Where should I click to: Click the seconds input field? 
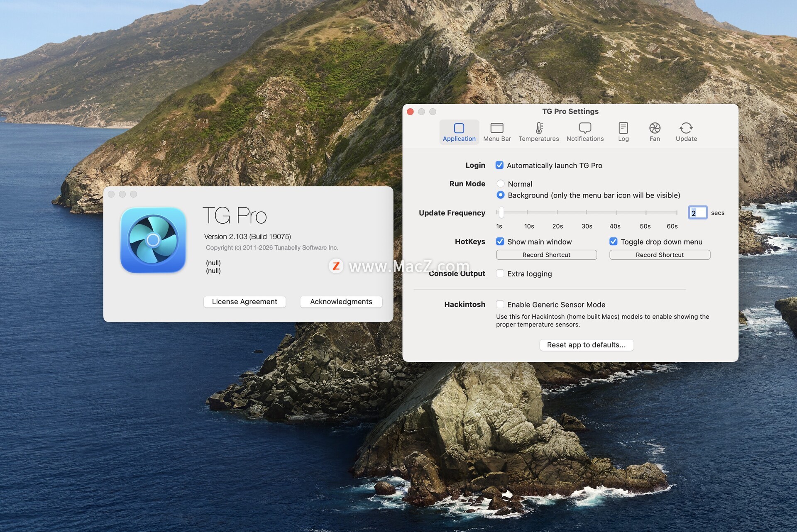pos(697,213)
